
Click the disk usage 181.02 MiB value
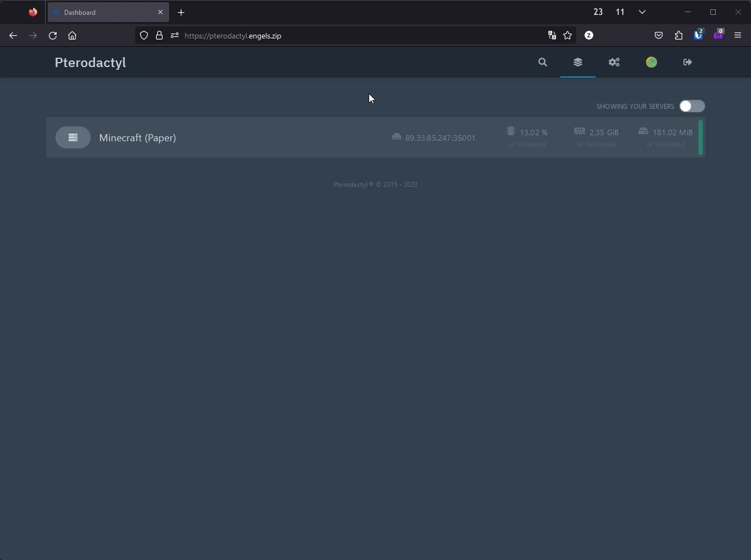(672, 132)
